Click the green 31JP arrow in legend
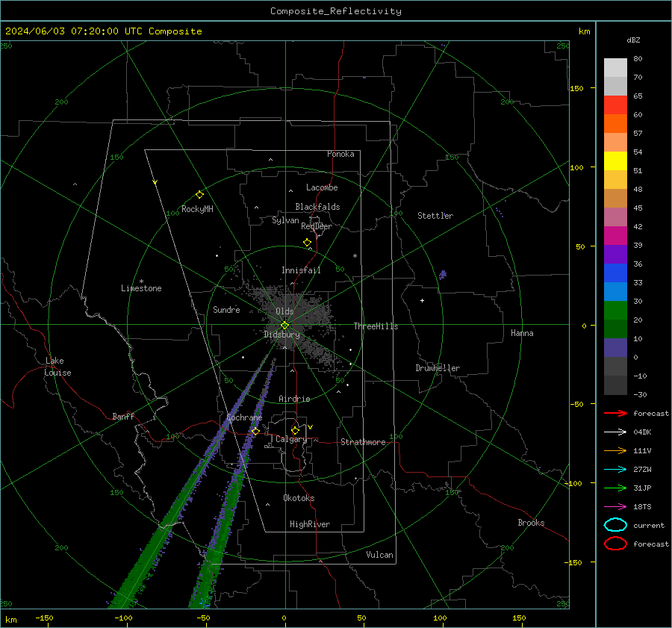Screen dimensions: 672x628 615,488
